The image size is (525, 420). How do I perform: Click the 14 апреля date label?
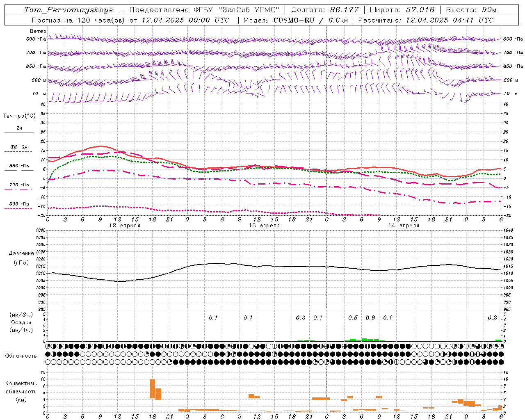click(x=404, y=226)
